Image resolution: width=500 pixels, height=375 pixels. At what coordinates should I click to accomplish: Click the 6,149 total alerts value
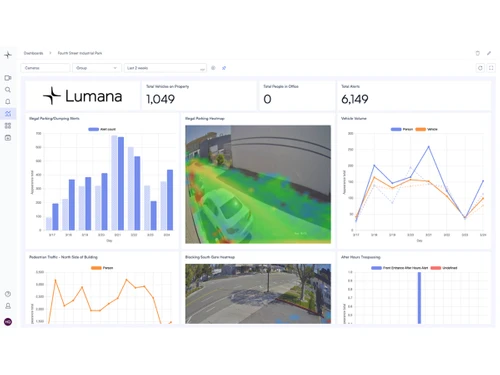click(x=355, y=99)
